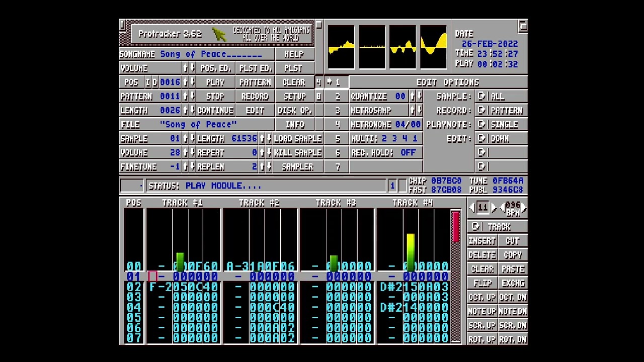Increase REPEAT value with up arrow
The width and height of the screenshot is (644, 362).
(x=262, y=153)
